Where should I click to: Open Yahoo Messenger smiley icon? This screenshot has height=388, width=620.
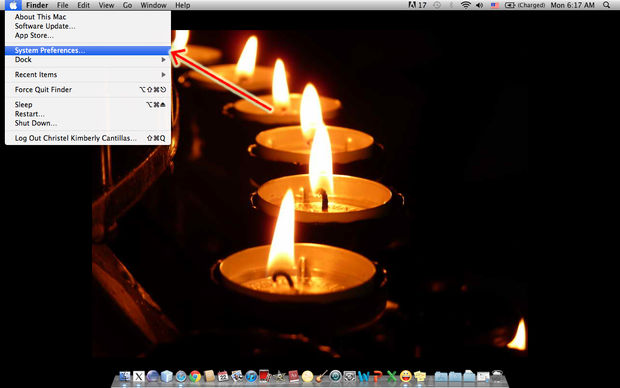(406, 376)
